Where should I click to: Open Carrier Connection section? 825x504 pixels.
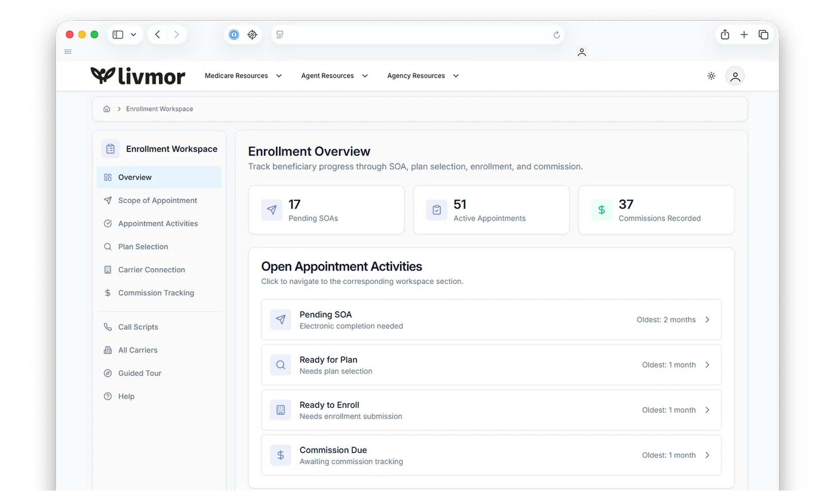pos(159,270)
